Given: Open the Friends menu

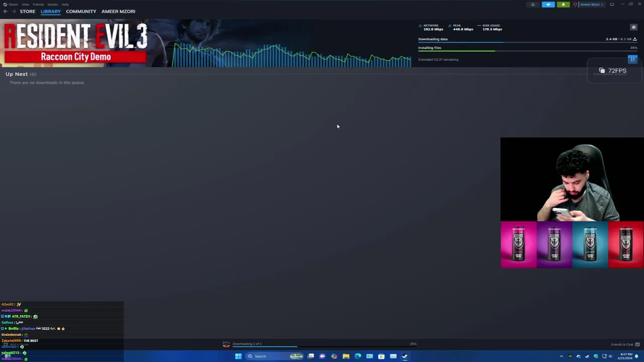Looking at the screenshot, I should [38, 5].
